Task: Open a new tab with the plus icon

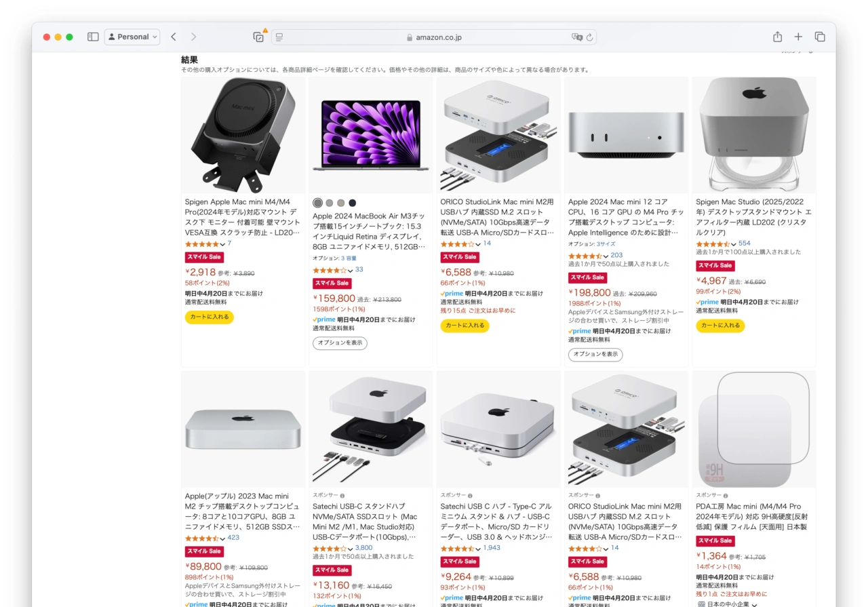Action: click(x=798, y=37)
